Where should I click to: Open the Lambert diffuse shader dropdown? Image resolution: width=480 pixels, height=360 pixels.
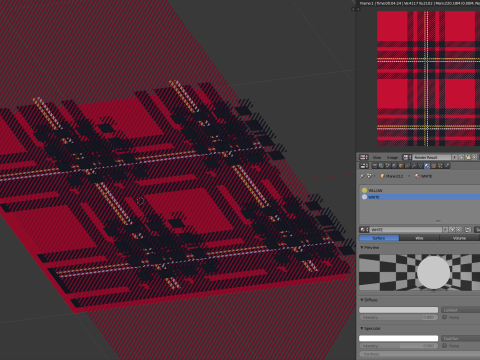click(x=461, y=310)
